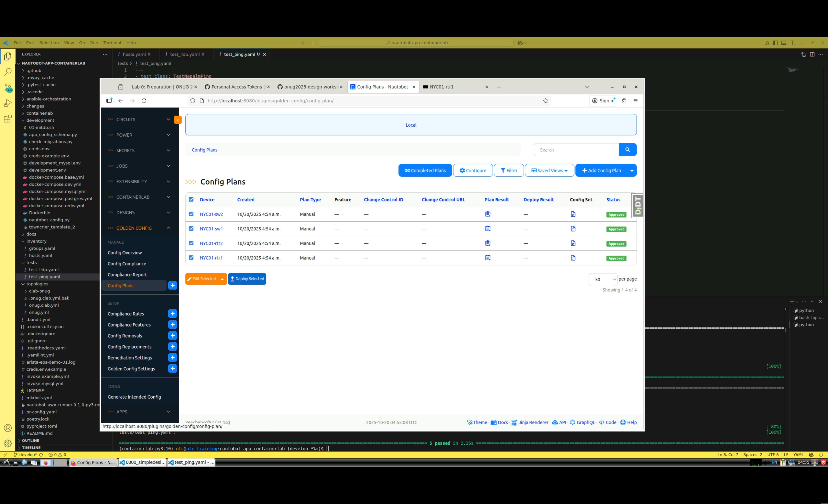Reload the browser page
Viewport: 828px width, 504px height.
point(144,101)
